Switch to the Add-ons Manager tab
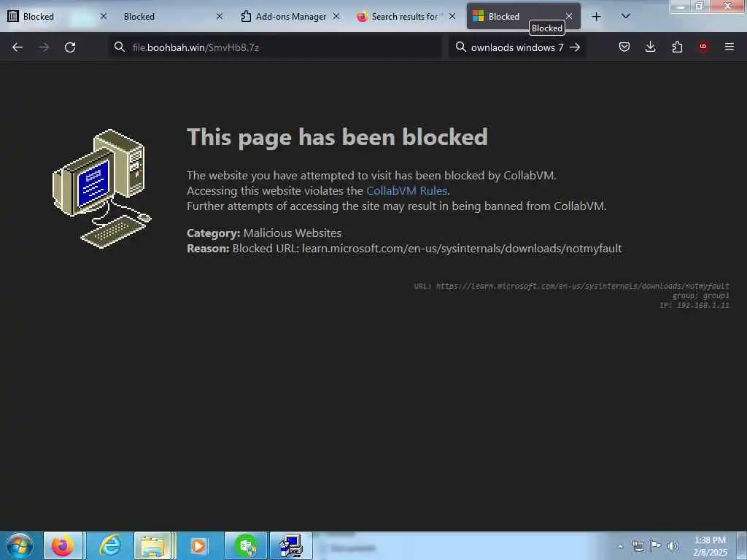The image size is (747, 560). click(x=290, y=17)
